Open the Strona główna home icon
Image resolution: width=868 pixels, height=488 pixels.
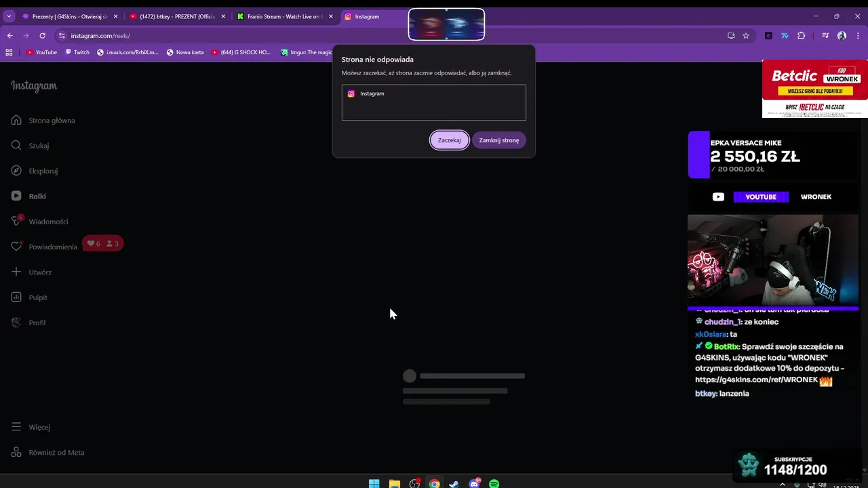[x=16, y=120]
